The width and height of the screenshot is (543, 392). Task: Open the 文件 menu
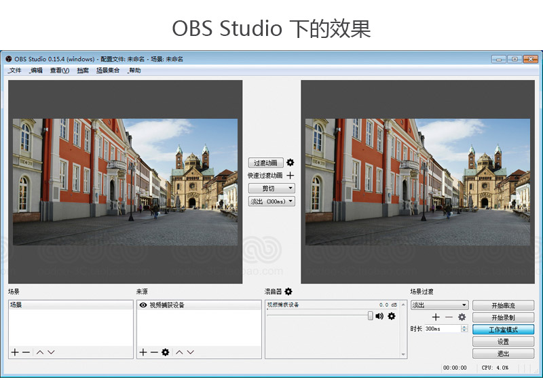(x=15, y=71)
